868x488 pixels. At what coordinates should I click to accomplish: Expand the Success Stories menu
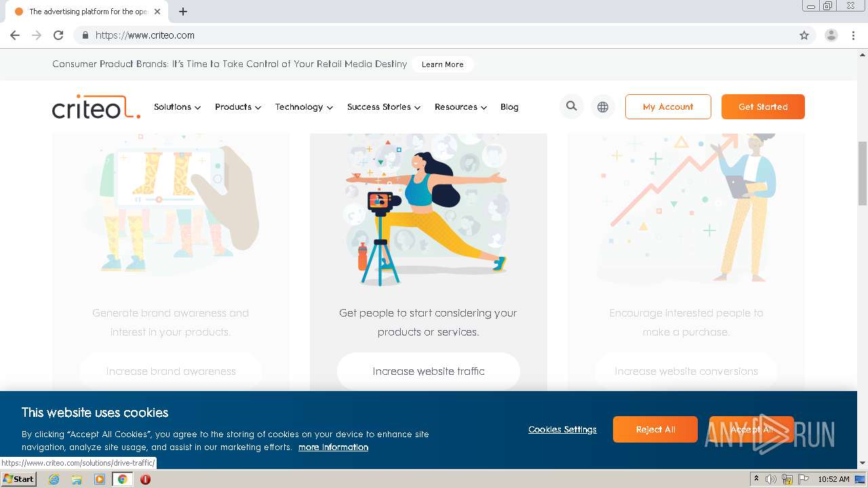coord(384,107)
